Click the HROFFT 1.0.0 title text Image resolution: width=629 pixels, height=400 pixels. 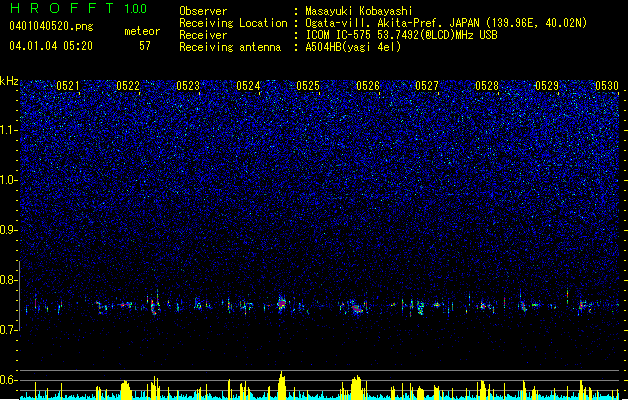(78, 8)
